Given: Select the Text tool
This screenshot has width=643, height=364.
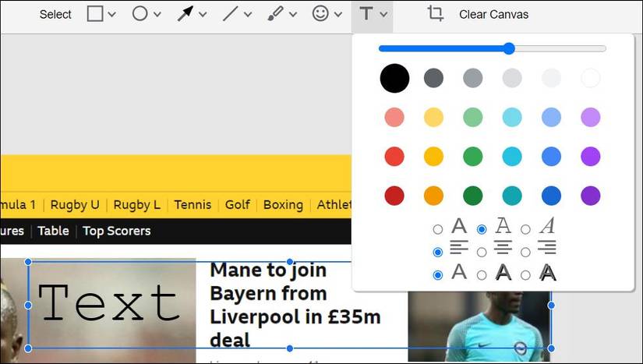Looking at the screenshot, I should coord(366,14).
